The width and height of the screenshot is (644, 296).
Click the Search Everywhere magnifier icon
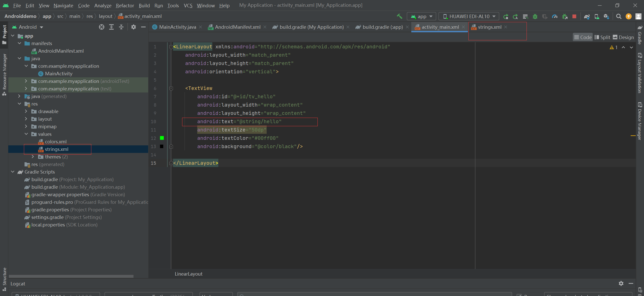(619, 16)
